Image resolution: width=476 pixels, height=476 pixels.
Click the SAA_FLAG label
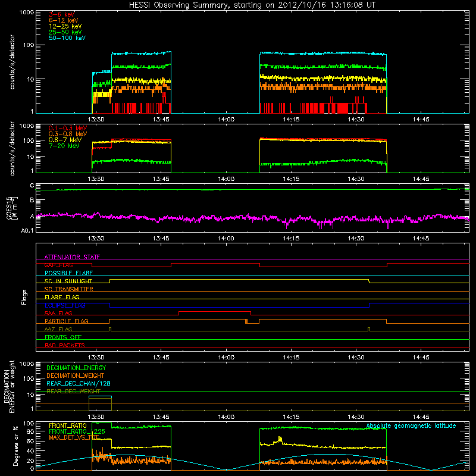[x=58, y=313]
